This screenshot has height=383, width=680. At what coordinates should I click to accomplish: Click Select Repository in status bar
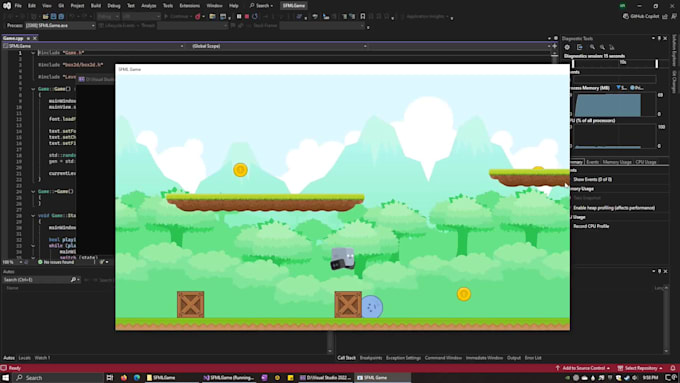(640, 368)
